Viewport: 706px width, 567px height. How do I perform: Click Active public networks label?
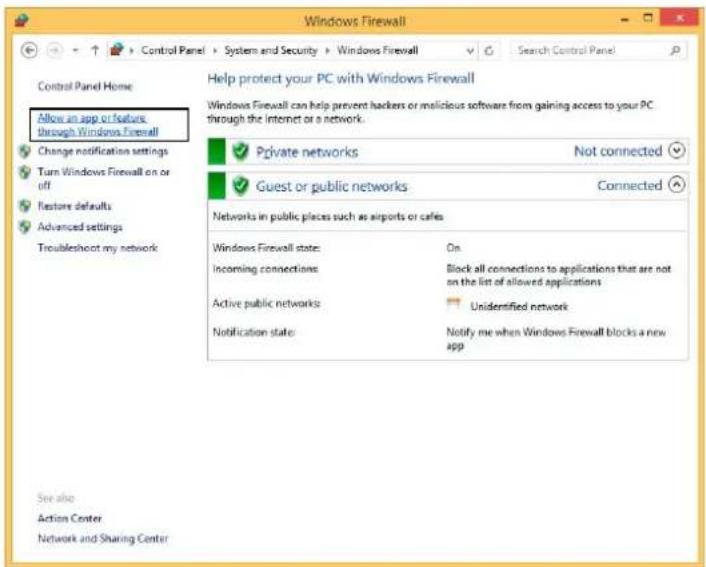[x=266, y=303]
